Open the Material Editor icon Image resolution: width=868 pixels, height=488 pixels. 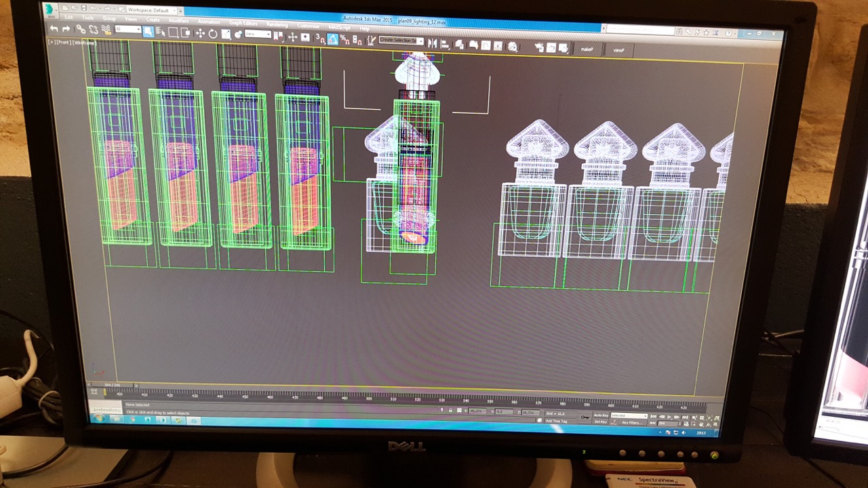(513, 46)
